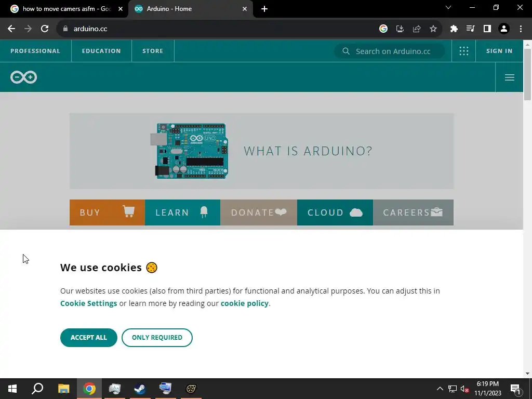Click the browser forward arrow

[28, 29]
